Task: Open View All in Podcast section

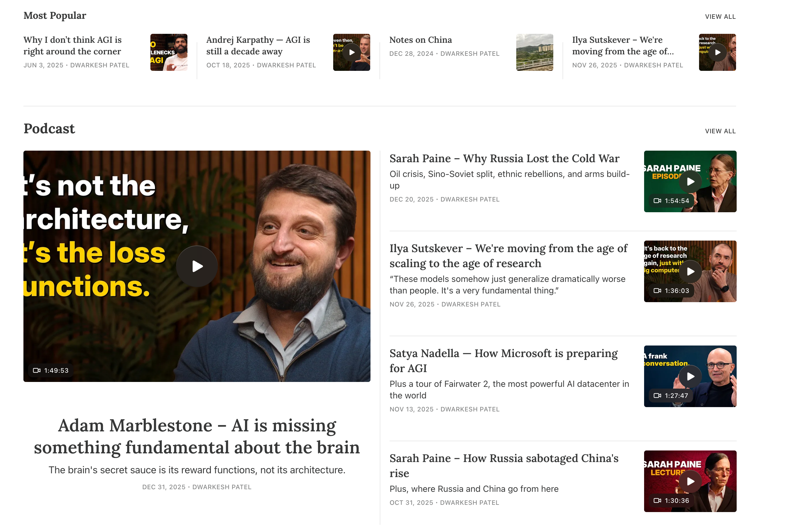Action: (720, 131)
